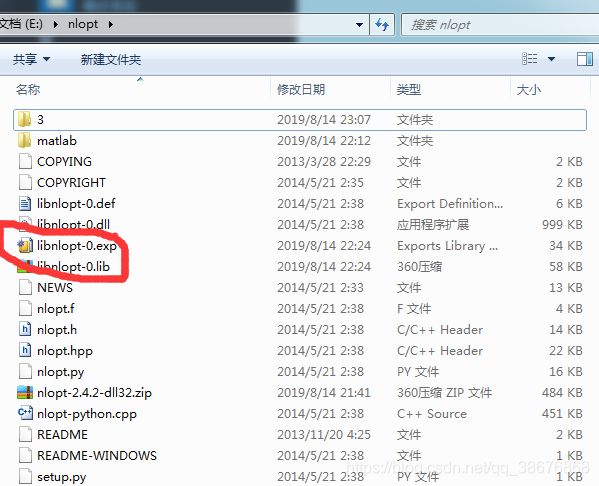Expand the arrow after nlopt in path
This screenshot has width=599, height=486.
pyautogui.click(x=111, y=24)
